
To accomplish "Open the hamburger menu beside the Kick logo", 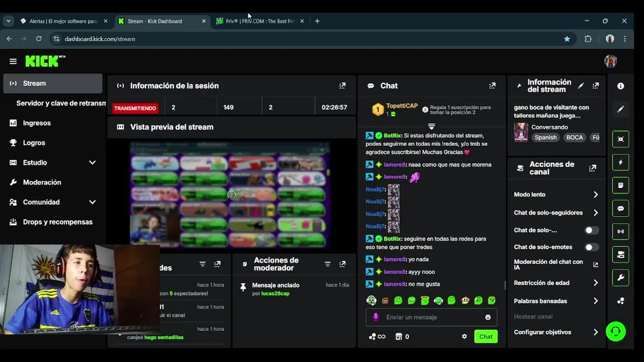I will pyautogui.click(x=13, y=61).
